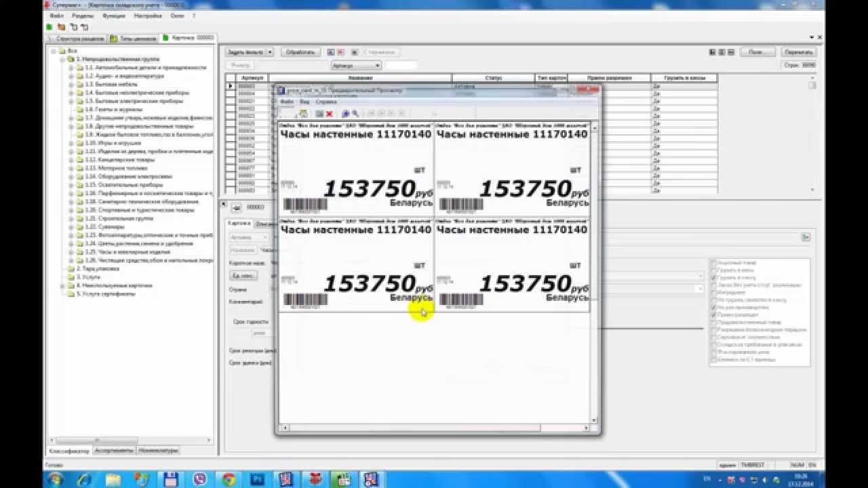Open File Explorer from the taskbar
This screenshot has width=868, height=488.
(113, 479)
